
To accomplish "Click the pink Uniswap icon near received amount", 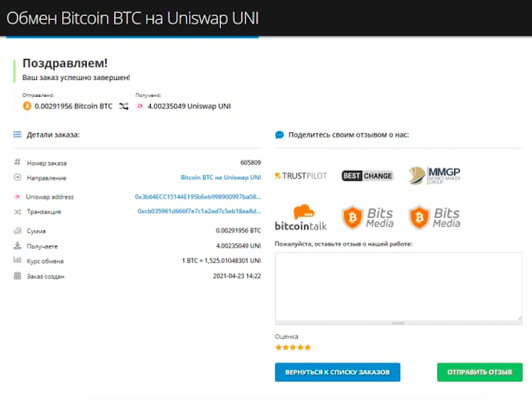I will point(140,106).
